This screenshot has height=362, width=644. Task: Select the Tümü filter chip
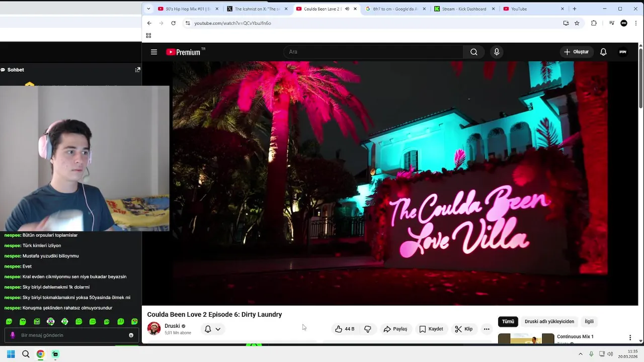508,321
